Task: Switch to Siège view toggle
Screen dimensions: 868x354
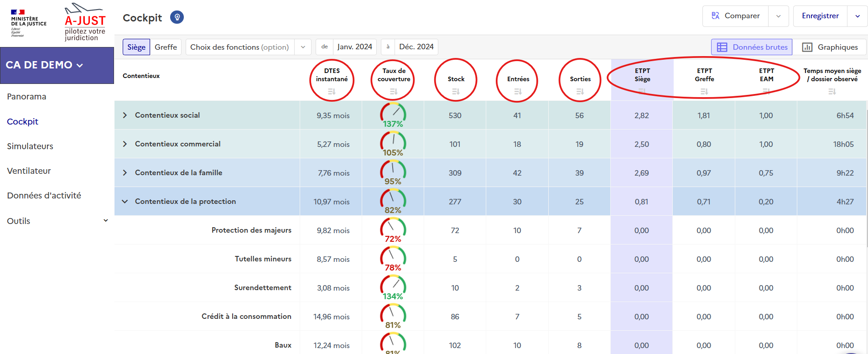Action: 136,47
